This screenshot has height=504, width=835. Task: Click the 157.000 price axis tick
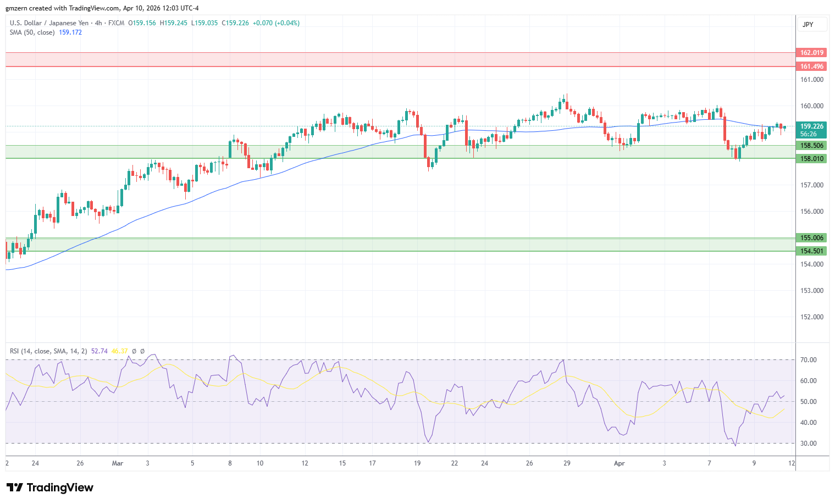(812, 185)
